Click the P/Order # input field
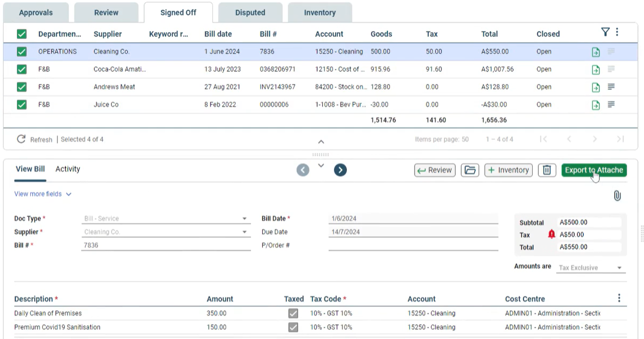The height and width of the screenshot is (339, 644). click(413, 245)
